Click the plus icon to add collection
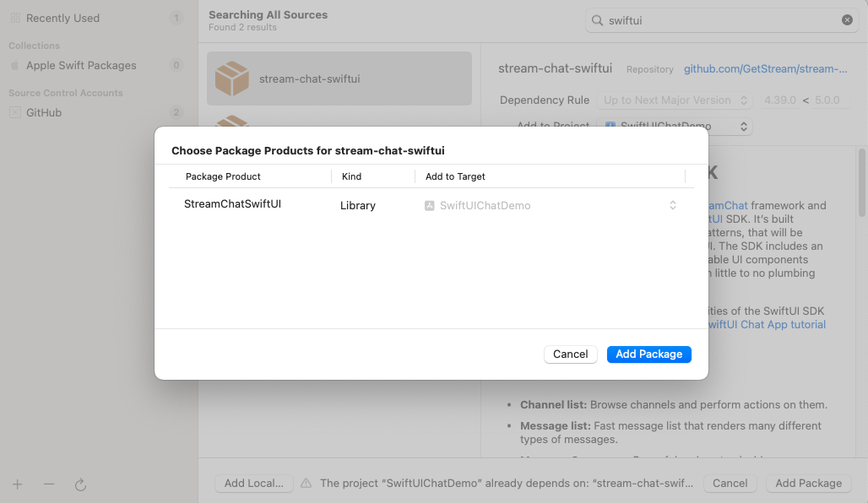Screen dimensions: 868x503 tap(18, 484)
